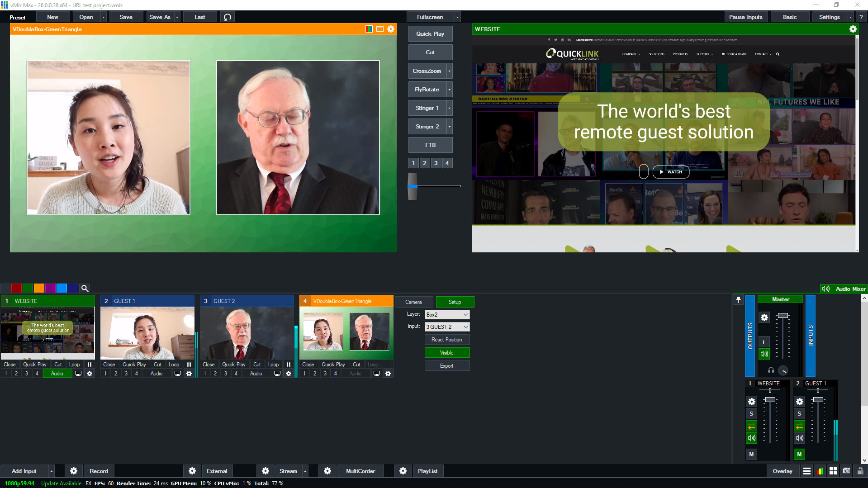This screenshot has width=868, height=488.
Task: Click Reset Position button
Action: tap(447, 340)
